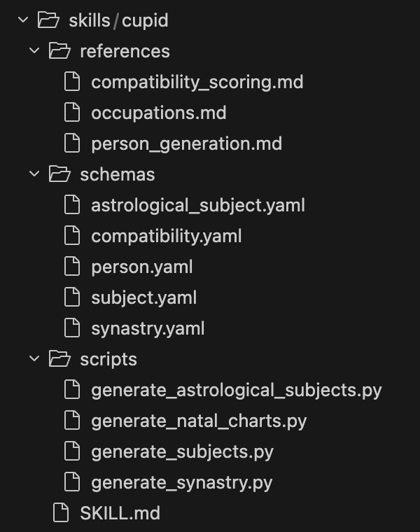Click the skills/cupid root folder icon
The height and width of the screenshot is (532, 420).
click(48, 20)
